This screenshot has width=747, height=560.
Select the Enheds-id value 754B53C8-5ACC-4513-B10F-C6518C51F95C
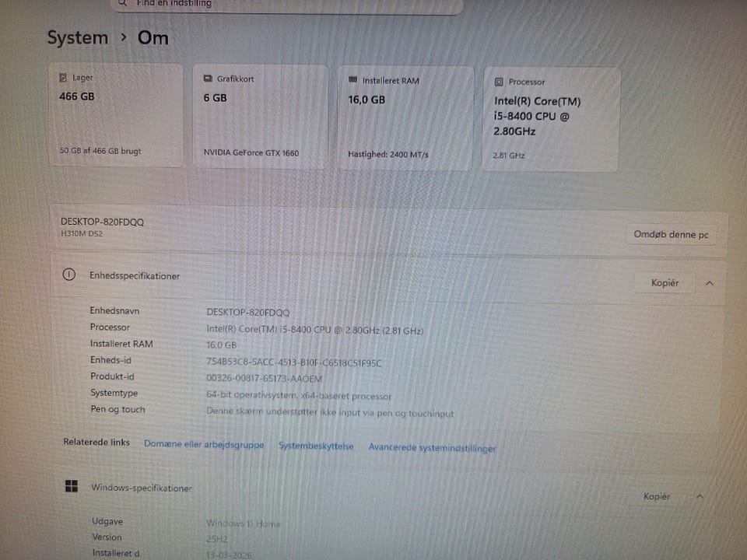click(294, 363)
